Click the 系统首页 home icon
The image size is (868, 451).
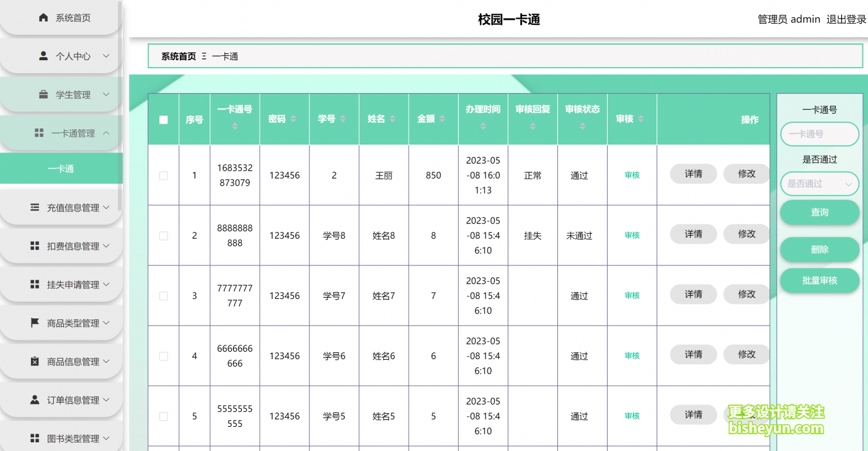click(x=43, y=18)
